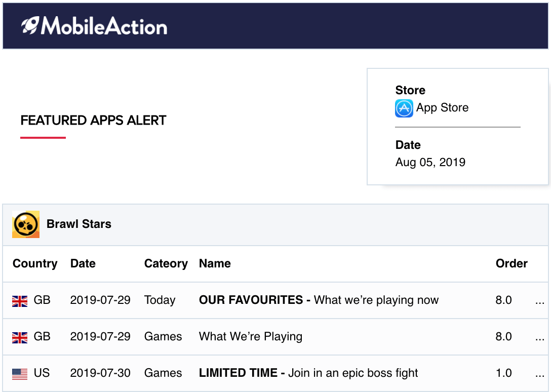This screenshot has width=551, height=392.
Task: Click LIMITED TIME - Join in an epic boss fight
Action: (308, 373)
